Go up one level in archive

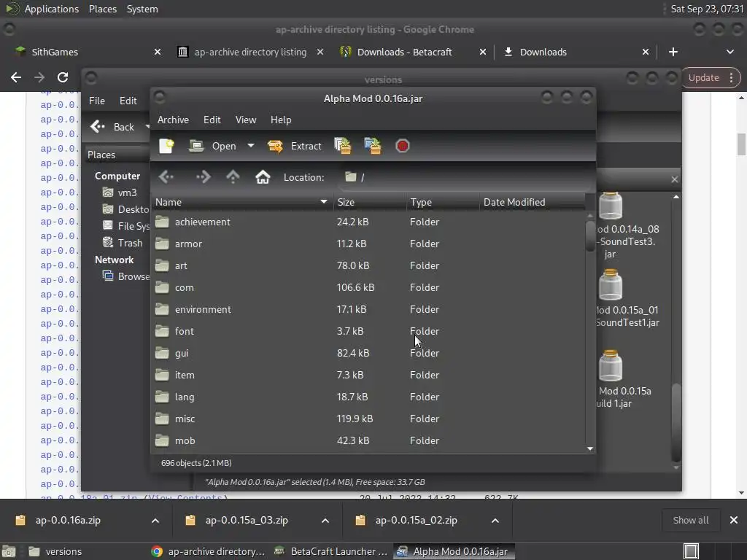coord(233,177)
